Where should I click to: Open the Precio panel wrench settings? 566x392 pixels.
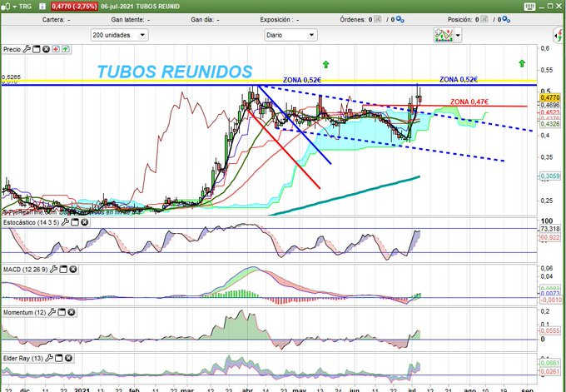[27, 50]
